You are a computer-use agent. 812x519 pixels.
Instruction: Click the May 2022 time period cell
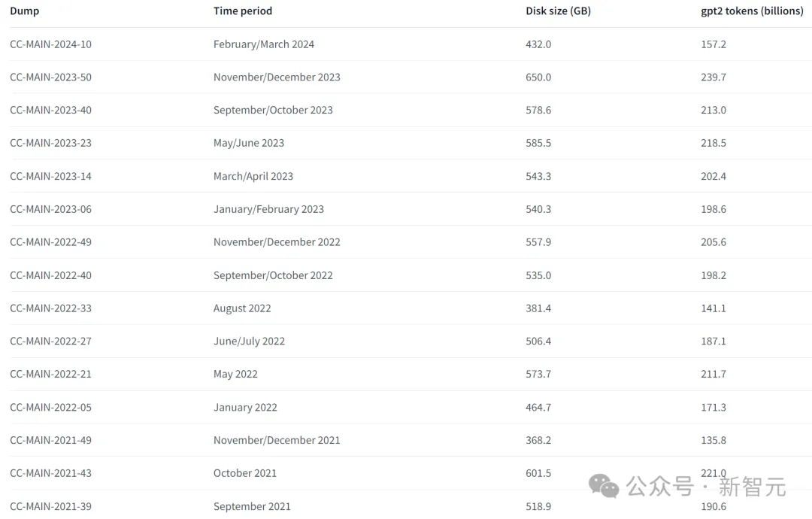[235, 374]
